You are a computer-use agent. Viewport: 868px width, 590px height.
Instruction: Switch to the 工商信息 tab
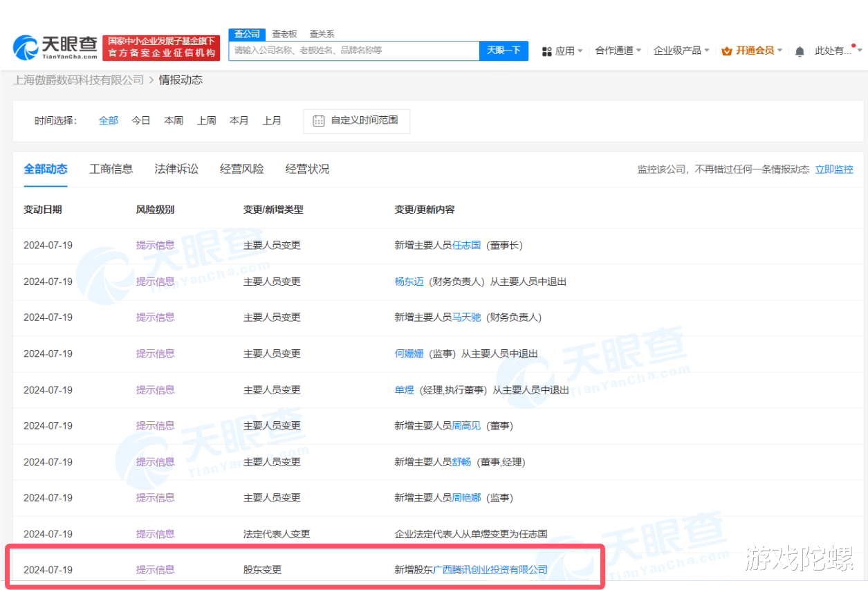(x=111, y=169)
